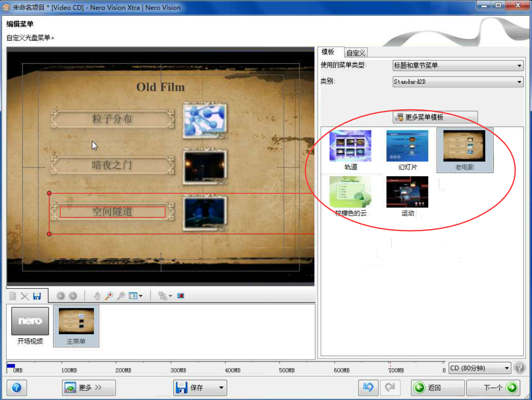Open the 类别 Standard2D dropdown
Viewport: 532px width, 400px height.
(458, 81)
